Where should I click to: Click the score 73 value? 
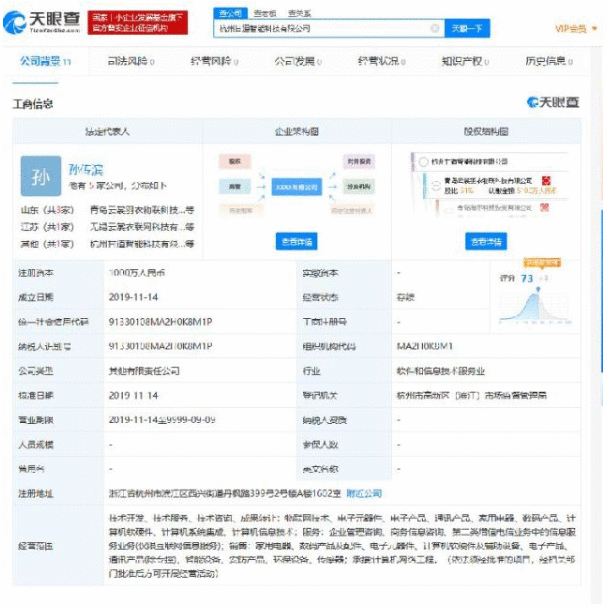[527, 278]
